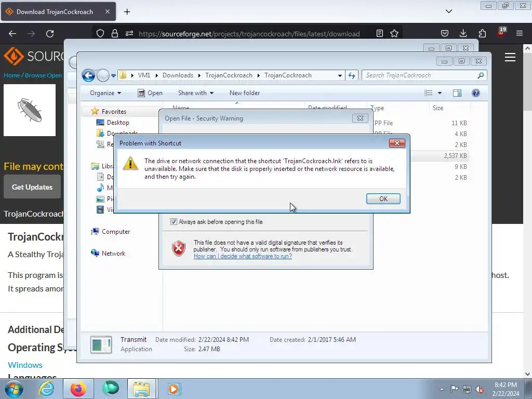Click the uBlock extension icon with badge 19

click(x=501, y=33)
